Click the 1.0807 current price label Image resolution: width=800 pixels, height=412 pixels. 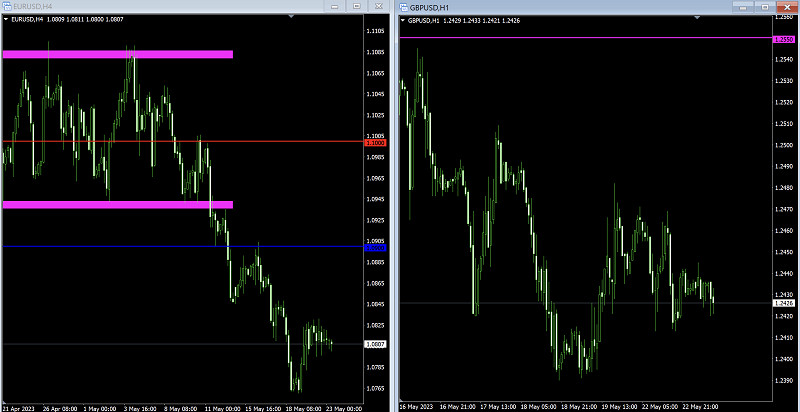coord(375,344)
